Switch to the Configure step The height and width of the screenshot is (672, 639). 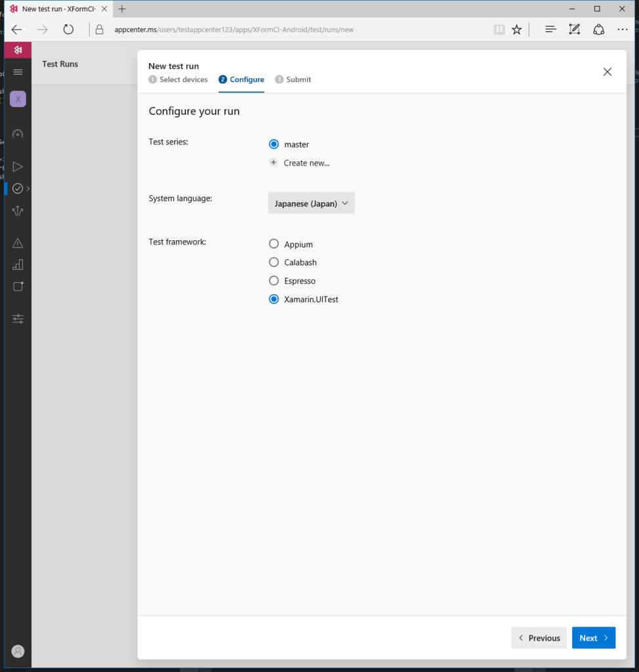coord(241,79)
